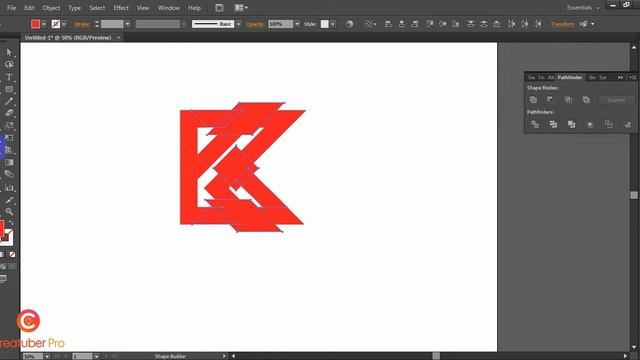Open stroke color dropdown in control bar
The height and width of the screenshot is (360, 640).
(64, 24)
